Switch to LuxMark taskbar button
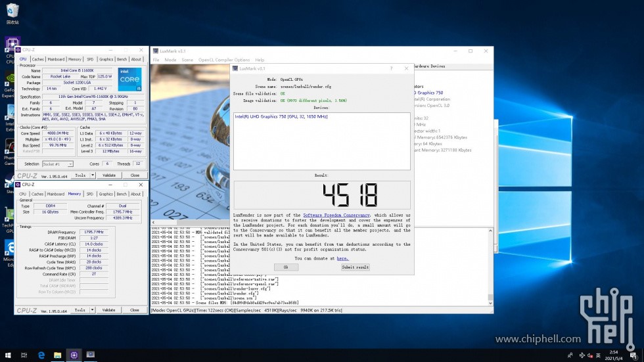The height and width of the screenshot is (362, 644). [91, 355]
